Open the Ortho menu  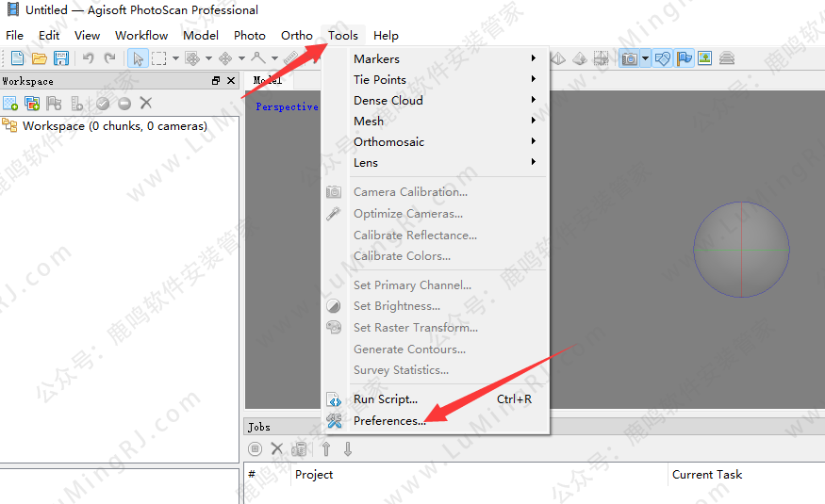tap(297, 35)
